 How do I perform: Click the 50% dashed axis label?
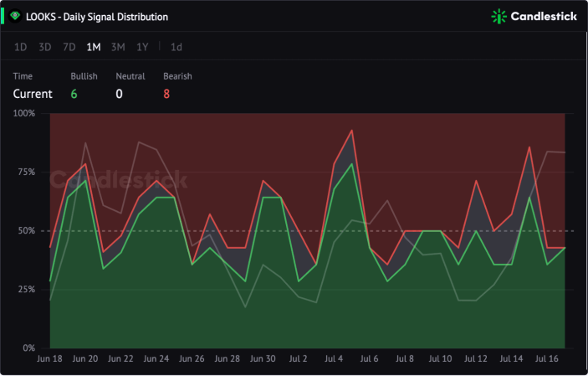(27, 230)
